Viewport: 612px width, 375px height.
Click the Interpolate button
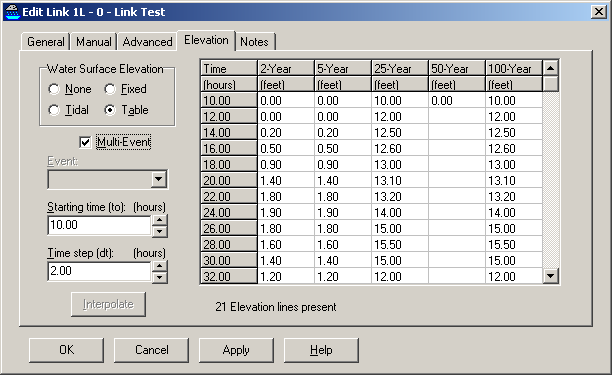pyautogui.click(x=108, y=304)
